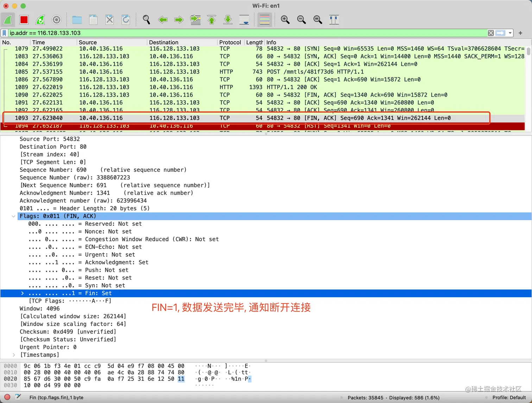Stop the running capture with red square
Image resolution: width=532 pixels, height=403 pixels.
coord(24,20)
